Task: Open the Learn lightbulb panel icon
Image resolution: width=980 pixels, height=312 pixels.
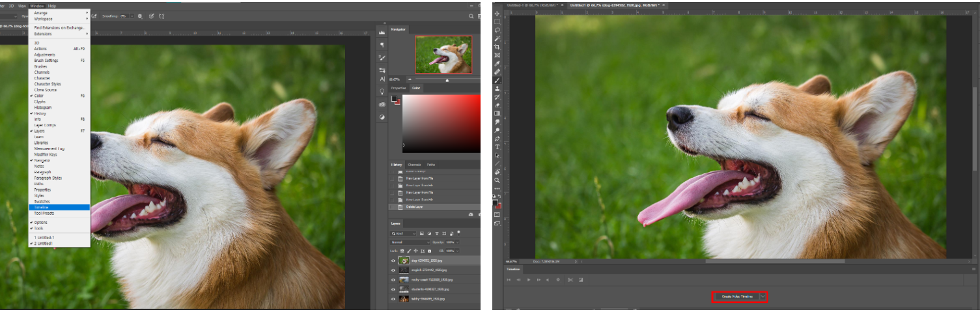Action: [x=382, y=92]
